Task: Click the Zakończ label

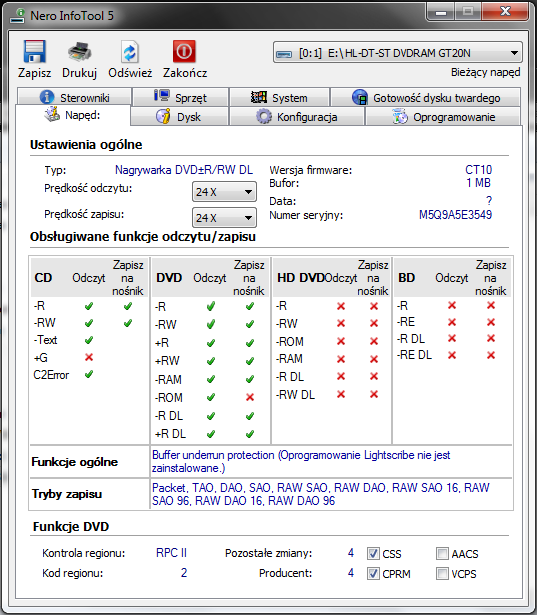Action: click(x=185, y=73)
